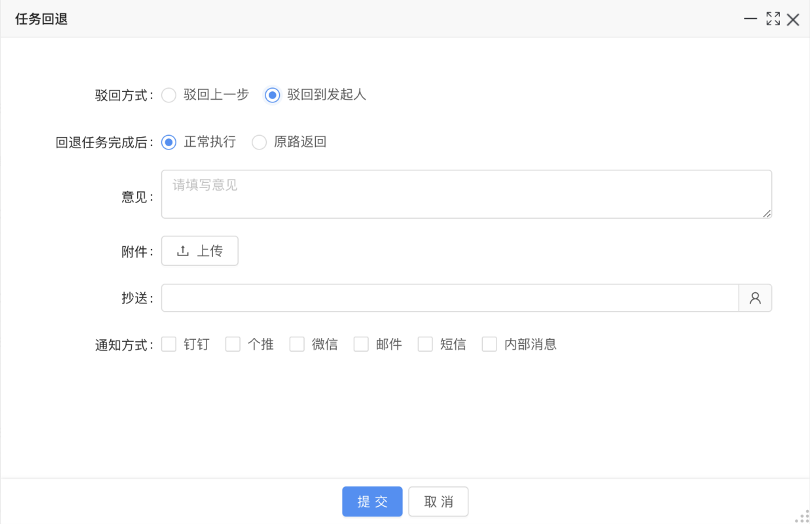Click the dialog resize grip at bottom corner
The height and width of the screenshot is (524, 810).
pyautogui.click(x=803, y=517)
